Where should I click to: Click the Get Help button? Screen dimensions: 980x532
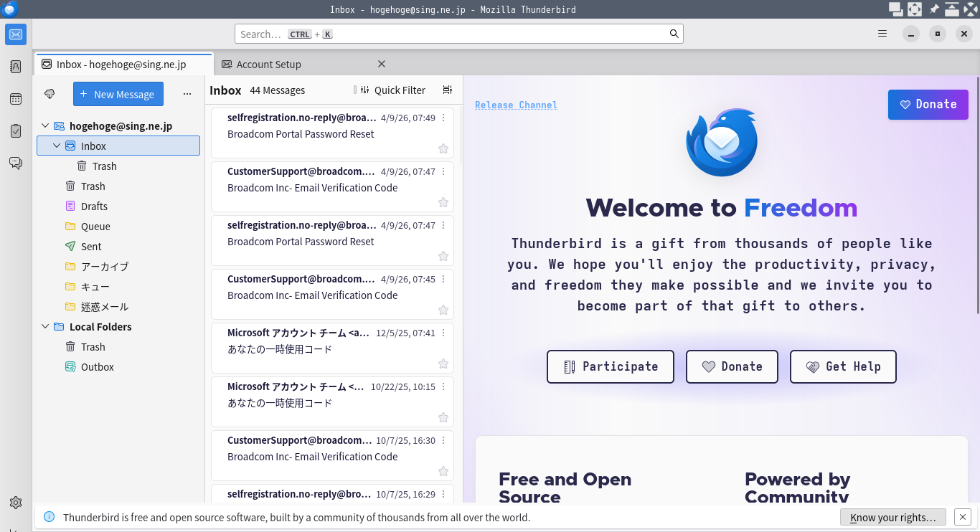click(x=843, y=366)
